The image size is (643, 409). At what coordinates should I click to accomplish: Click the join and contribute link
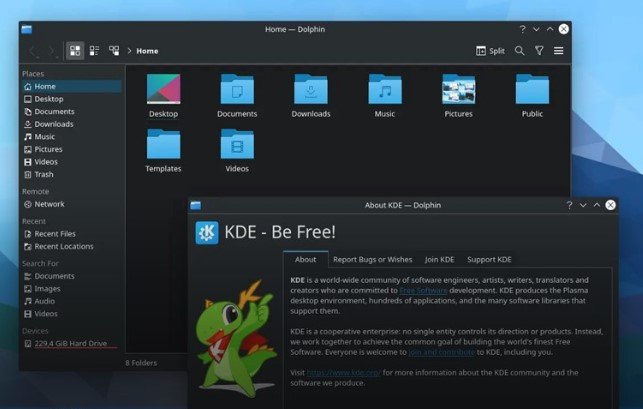442,351
